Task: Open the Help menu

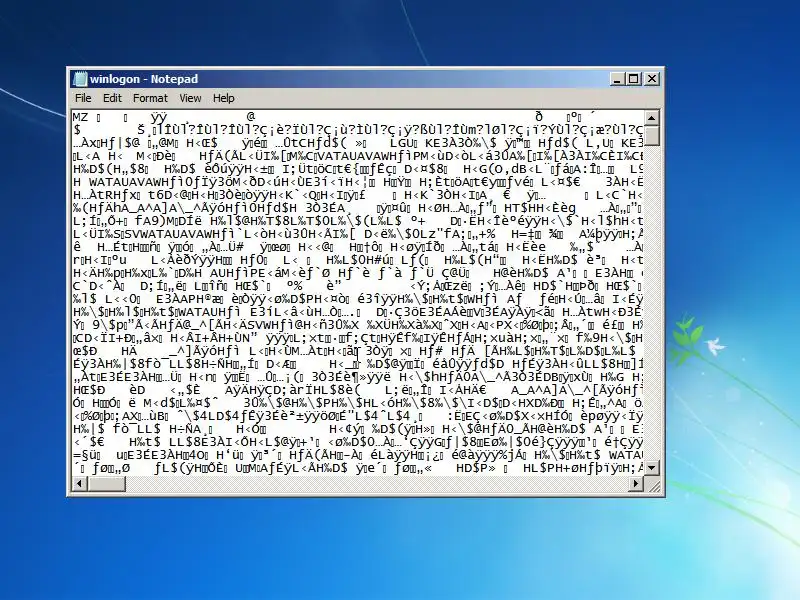Action: click(223, 98)
